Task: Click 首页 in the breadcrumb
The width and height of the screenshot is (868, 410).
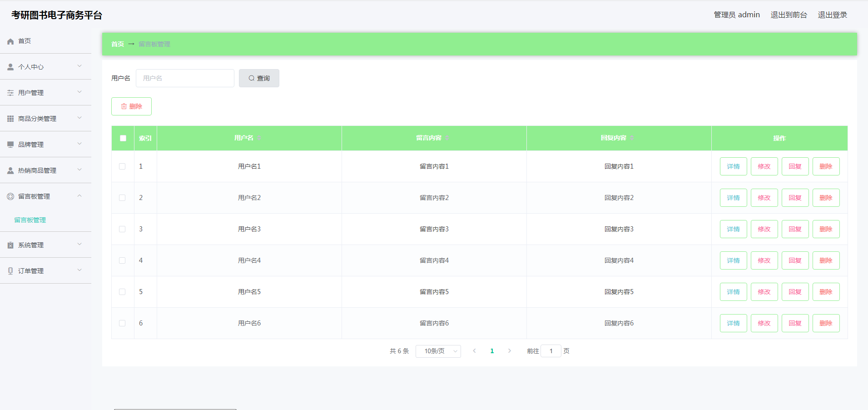Action: point(118,44)
